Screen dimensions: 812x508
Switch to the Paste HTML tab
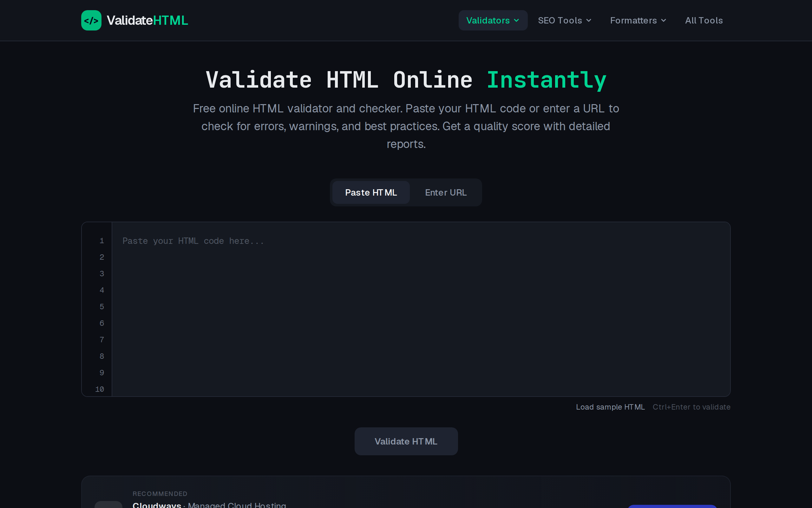point(371,192)
